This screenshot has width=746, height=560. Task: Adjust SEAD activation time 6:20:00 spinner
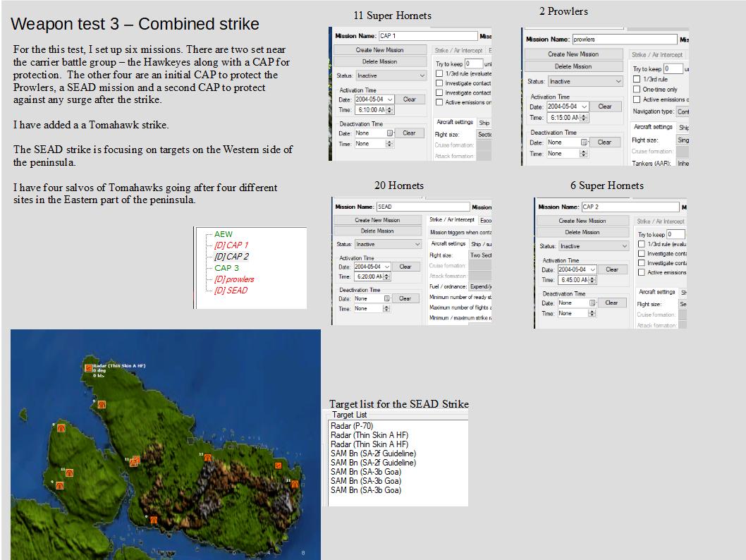tap(387, 276)
